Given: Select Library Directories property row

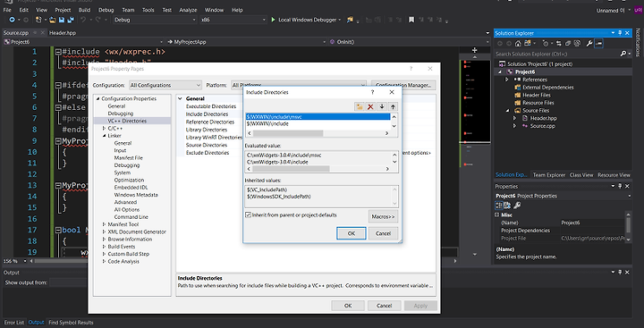Looking at the screenshot, I should coord(207,130).
